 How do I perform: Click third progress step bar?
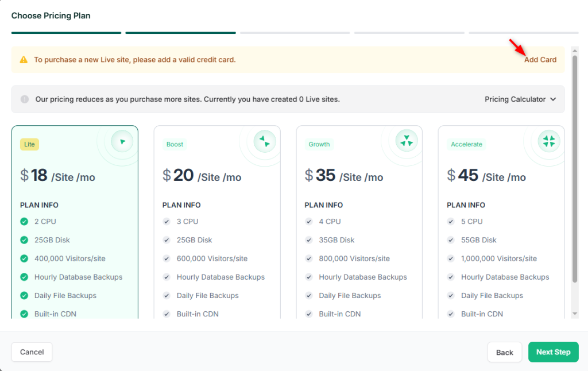coord(295,33)
